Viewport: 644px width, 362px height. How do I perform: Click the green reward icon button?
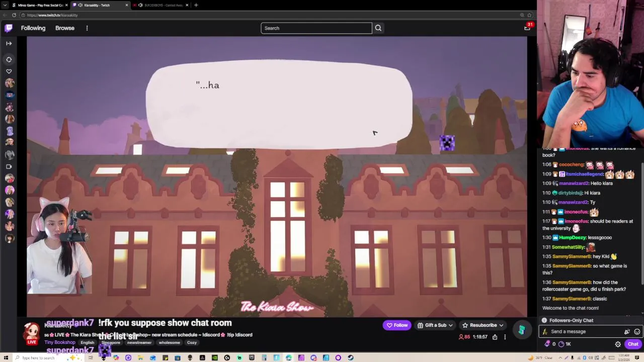click(522, 330)
